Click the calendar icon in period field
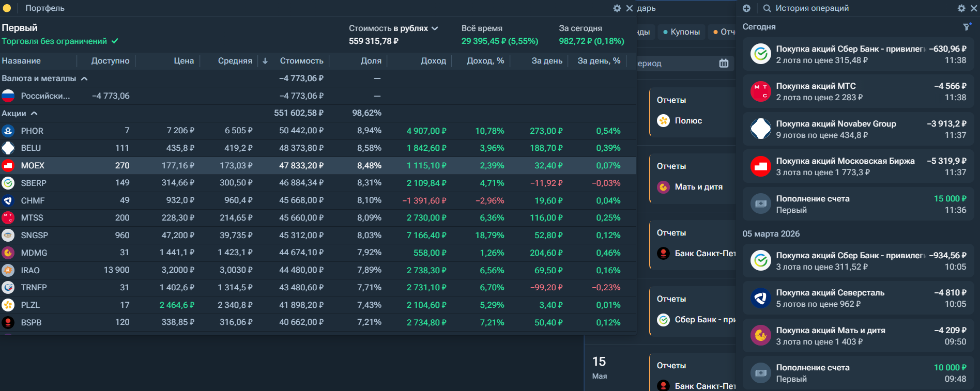The image size is (980, 391). click(724, 64)
